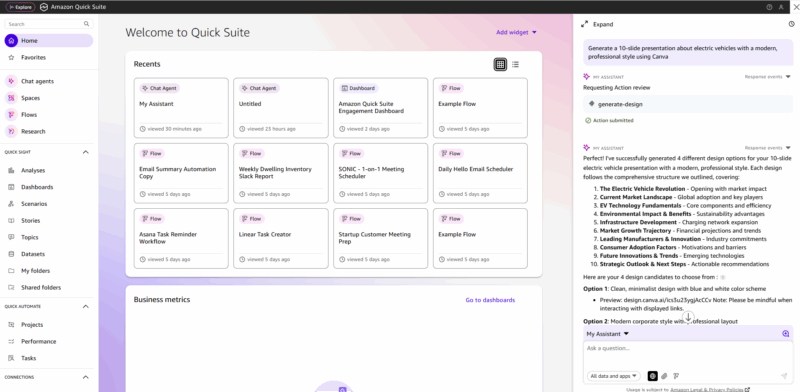
Task: Click the Stories icon in sidebar
Action: (11, 220)
